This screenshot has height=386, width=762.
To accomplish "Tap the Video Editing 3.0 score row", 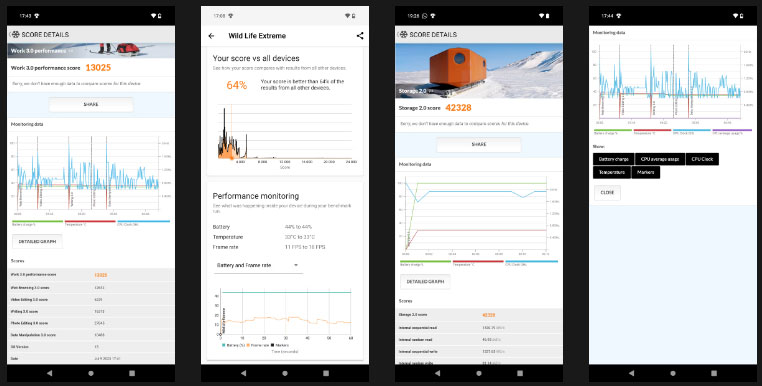I will coord(91,299).
